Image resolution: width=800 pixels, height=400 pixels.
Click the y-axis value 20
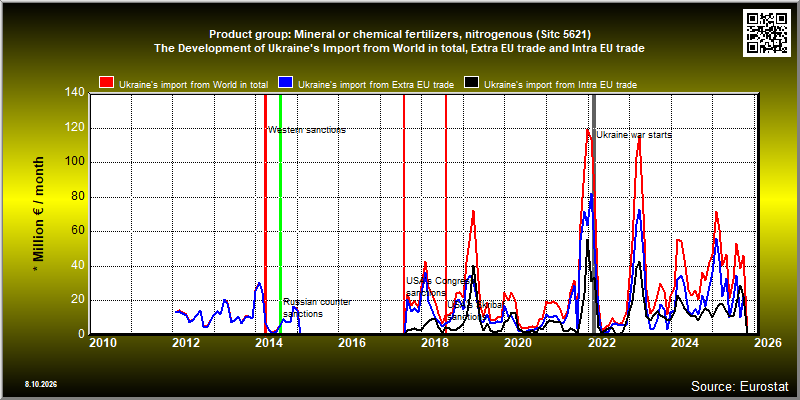coord(78,301)
